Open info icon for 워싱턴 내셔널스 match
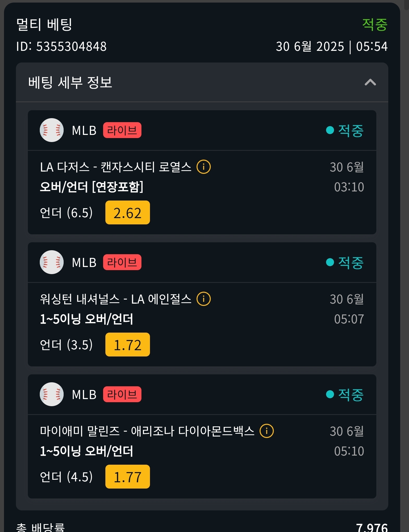Screen dimensions: 409x532 pyautogui.click(x=204, y=299)
